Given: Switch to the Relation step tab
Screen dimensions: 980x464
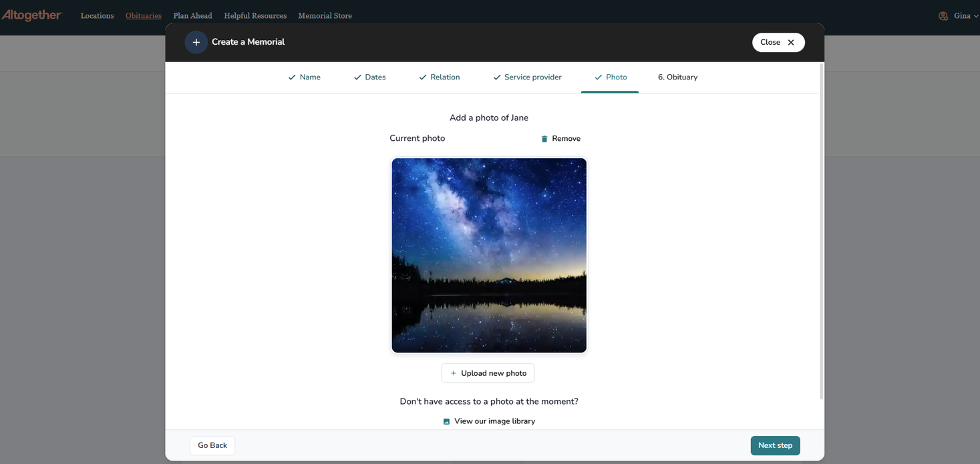Looking at the screenshot, I should 439,77.
